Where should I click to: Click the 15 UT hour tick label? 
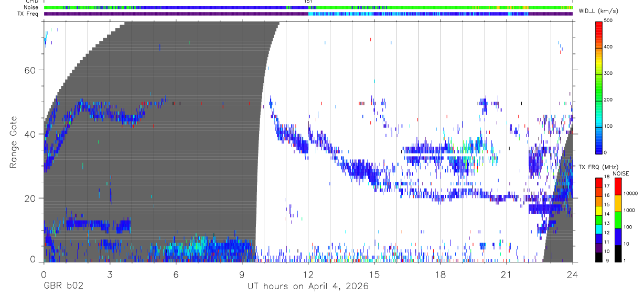coord(374,273)
